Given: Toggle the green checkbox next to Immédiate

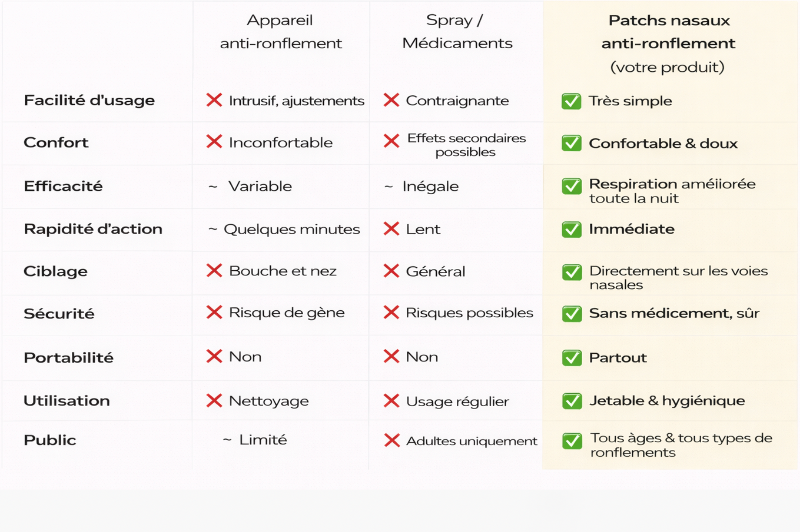Looking at the screenshot, I should point(572,229).
